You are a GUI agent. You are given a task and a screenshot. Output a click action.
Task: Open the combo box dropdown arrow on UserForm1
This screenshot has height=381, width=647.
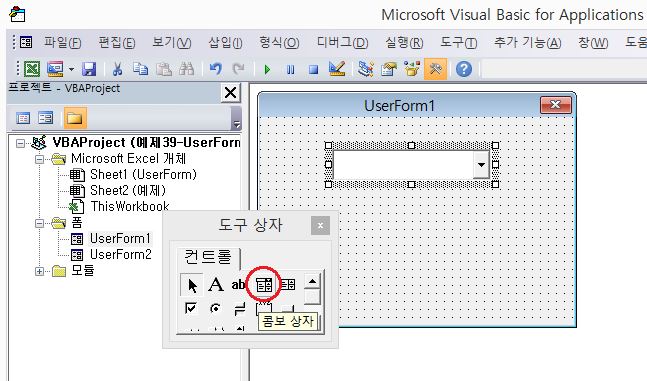tap(481, 165)
